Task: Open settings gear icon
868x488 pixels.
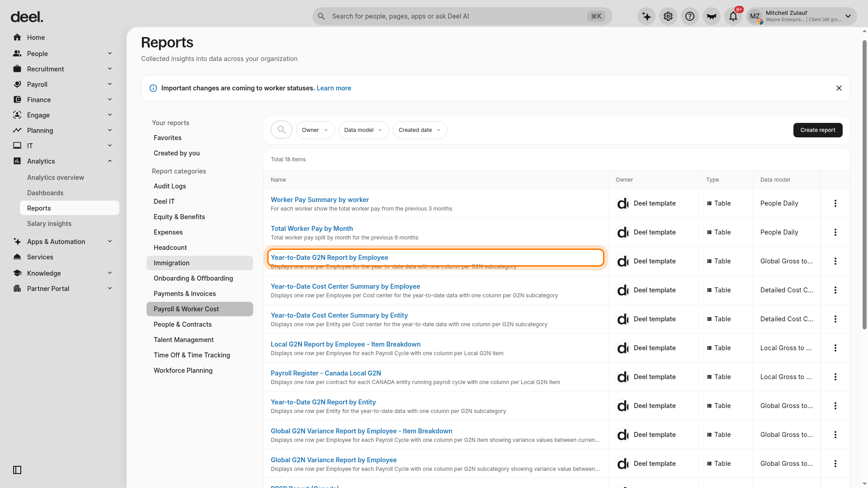Action: 668,16
